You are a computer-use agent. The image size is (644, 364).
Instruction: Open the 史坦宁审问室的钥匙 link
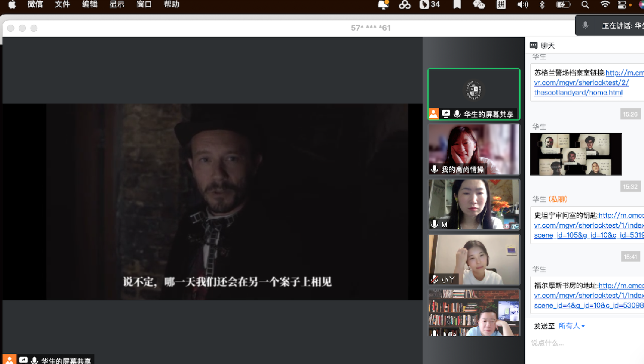(589, 225)
